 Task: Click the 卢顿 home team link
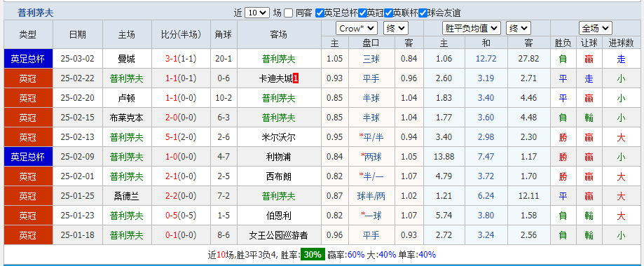(127, 98)
